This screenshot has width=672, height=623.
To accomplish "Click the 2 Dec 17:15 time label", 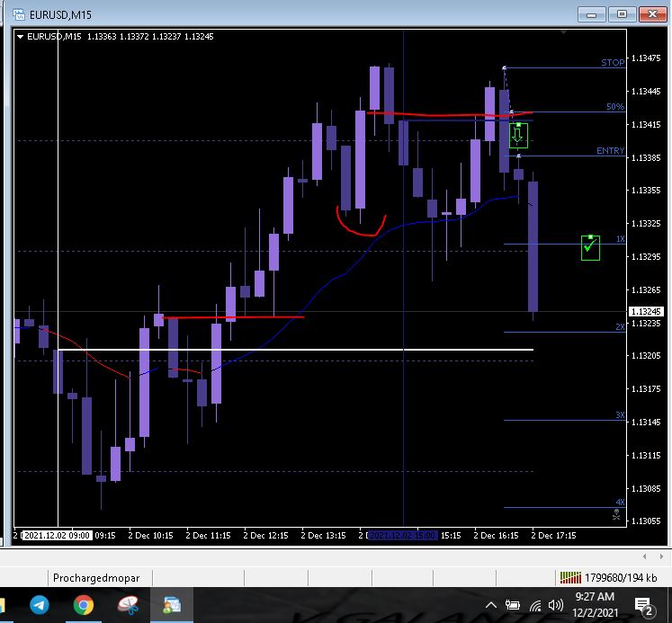I will point(553,535).
